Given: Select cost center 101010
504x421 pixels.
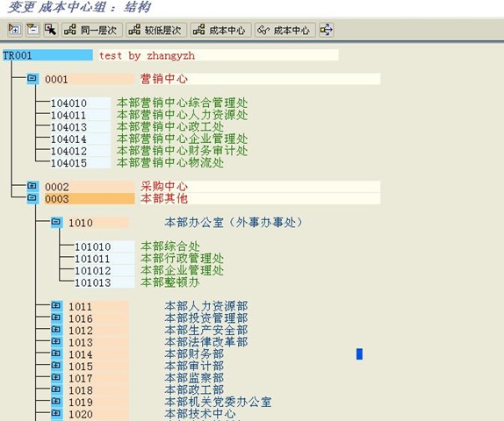Looking at the screenshot, I should 104,246.
